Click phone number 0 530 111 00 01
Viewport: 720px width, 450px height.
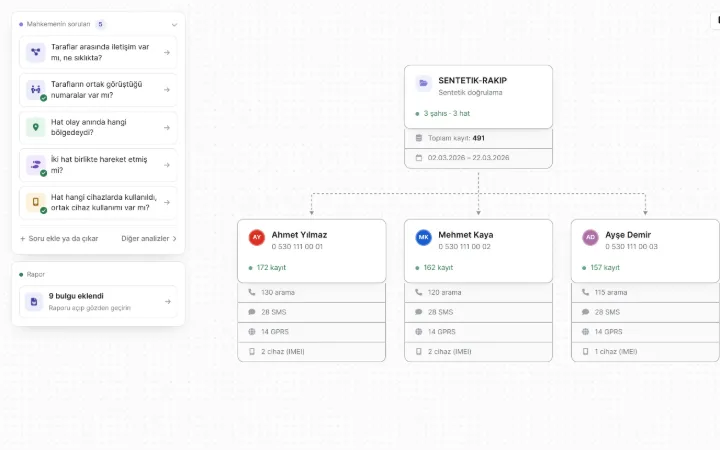pos(297,247)
